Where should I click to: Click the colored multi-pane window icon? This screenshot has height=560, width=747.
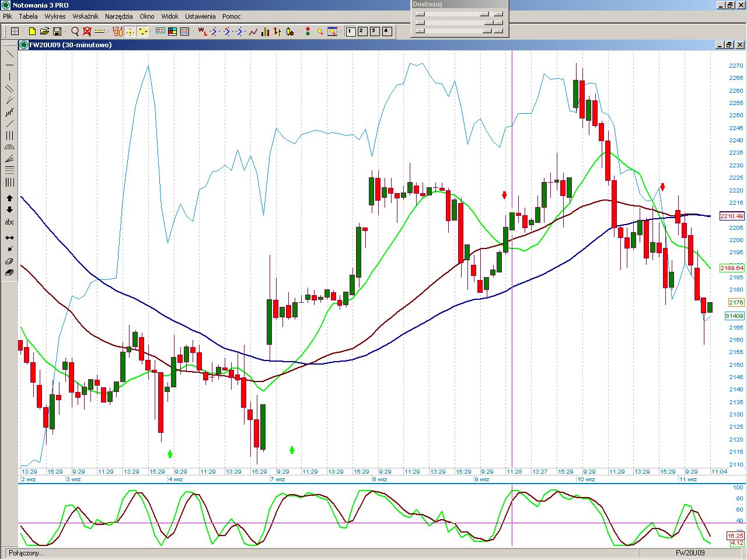[x=173, y=31]
